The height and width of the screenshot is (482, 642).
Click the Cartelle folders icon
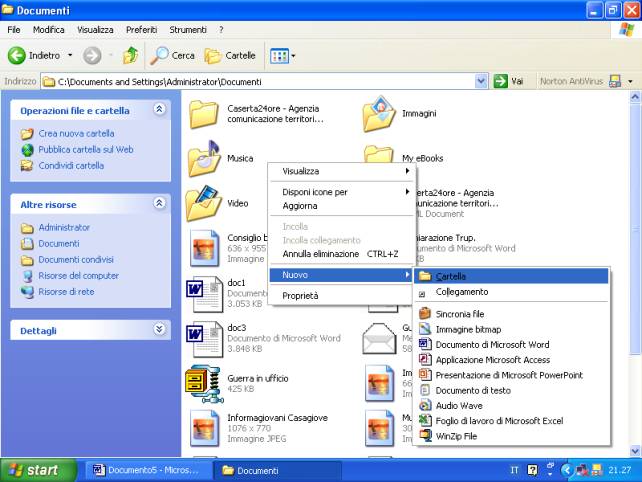tap(212, 56)
